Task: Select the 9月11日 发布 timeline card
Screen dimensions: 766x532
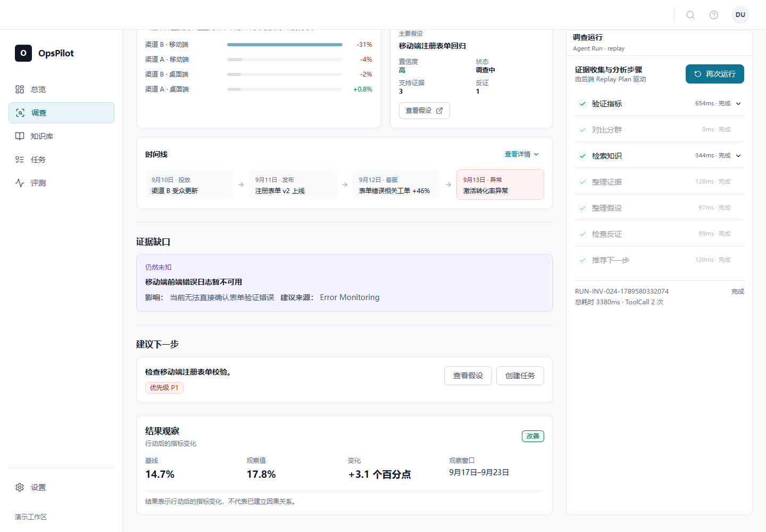Action: coord(293,185)
